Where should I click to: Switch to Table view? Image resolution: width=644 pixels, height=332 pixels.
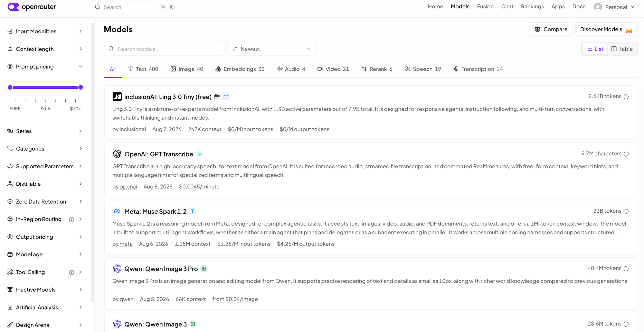pos(622,49)
